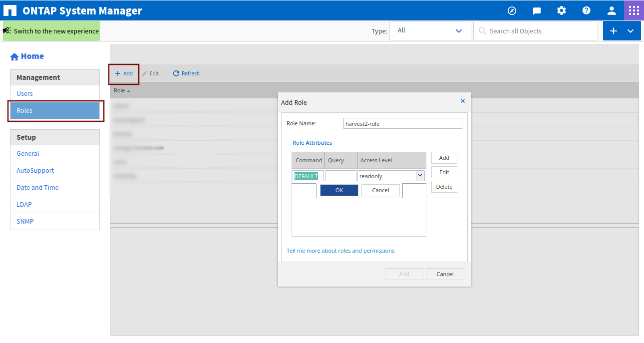Click the Role Attributes label
The width and height of the screenshot is (644, 343).
[x=312, y=143]
